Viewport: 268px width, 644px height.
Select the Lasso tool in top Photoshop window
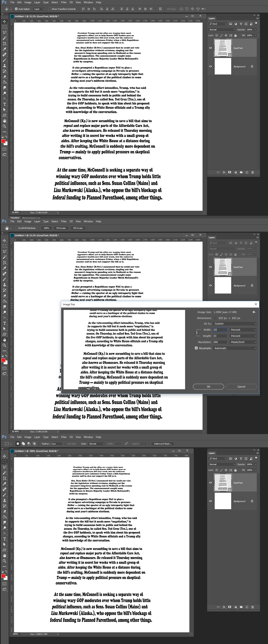tap(4, 32)
